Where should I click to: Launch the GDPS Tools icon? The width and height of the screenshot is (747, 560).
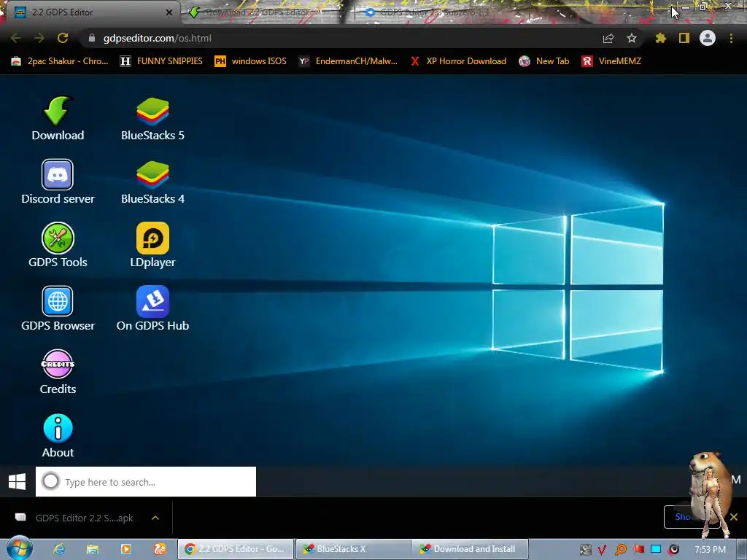[x=58, y=238]
